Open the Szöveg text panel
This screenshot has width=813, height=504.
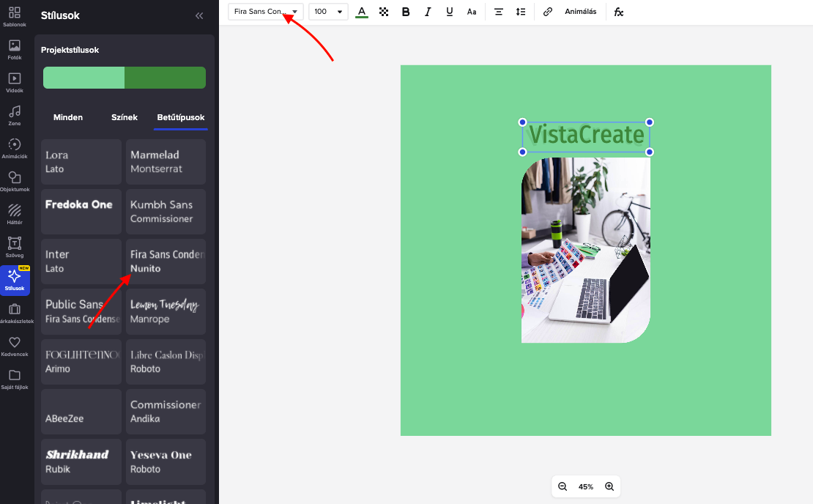coord(15,248)
